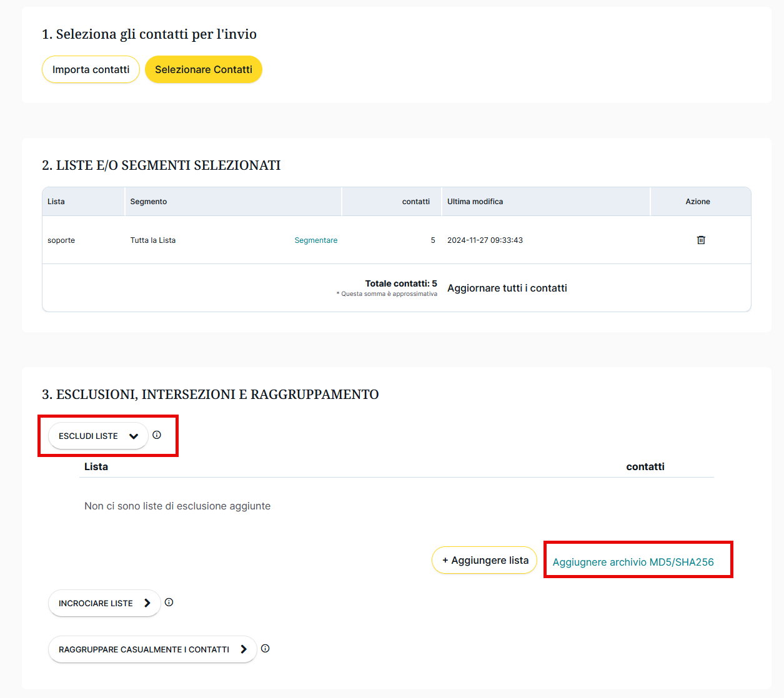Click the Ultima modifica column header
This screenshot has height=698, width=784.
click(x=475, y=202)
